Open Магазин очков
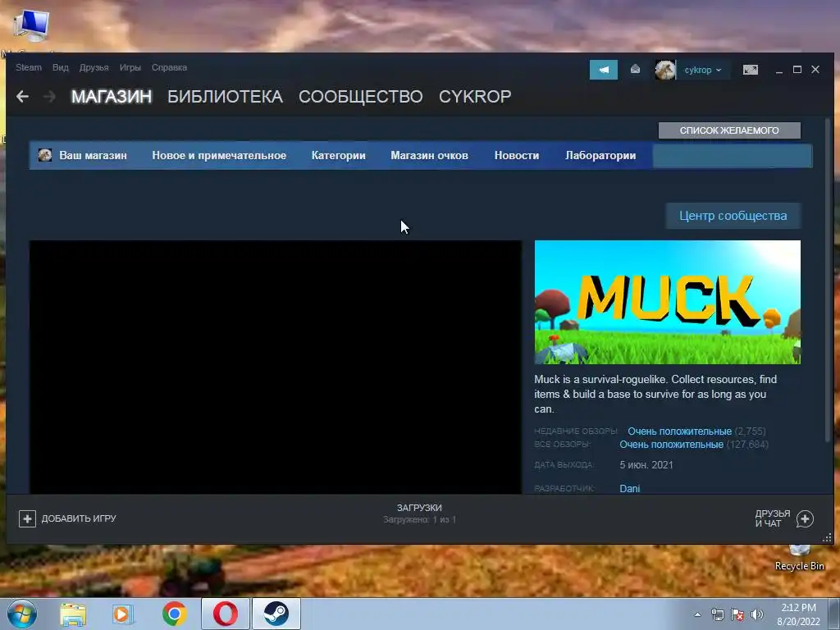This screenshot has height=630, width=840. [x=430, y=155]
